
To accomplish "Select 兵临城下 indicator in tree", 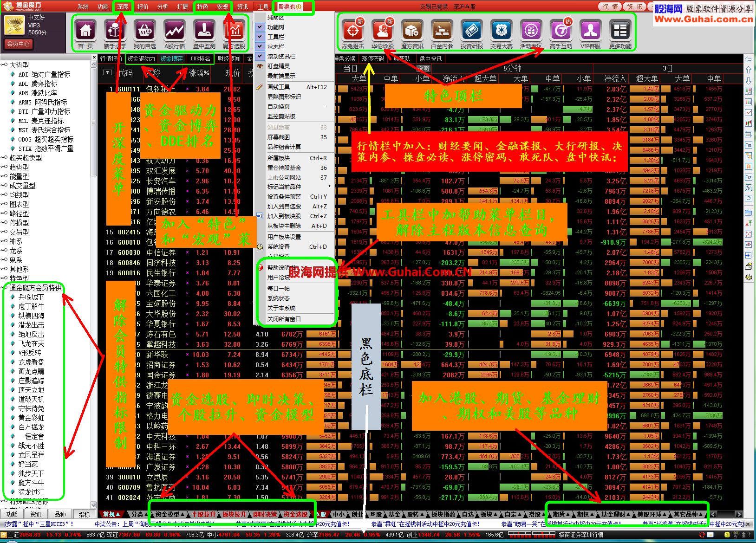I will click(x=31, y=297).
